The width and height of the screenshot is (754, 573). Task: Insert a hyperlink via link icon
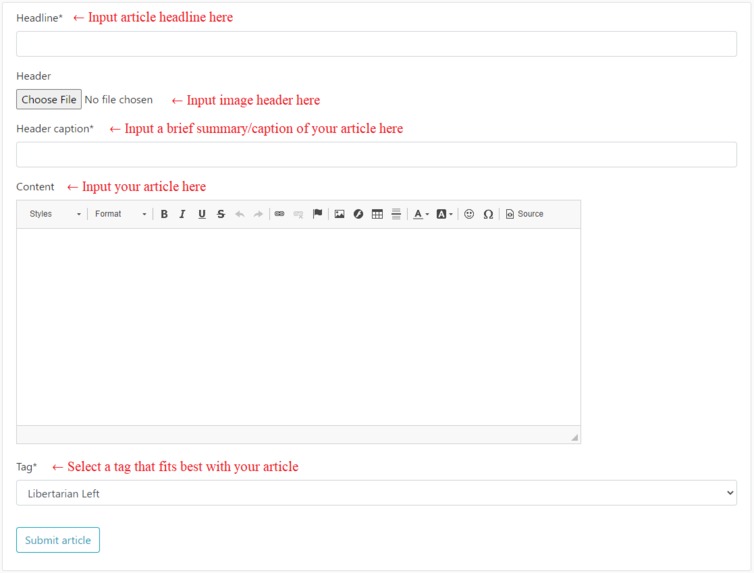coord(279,214)
